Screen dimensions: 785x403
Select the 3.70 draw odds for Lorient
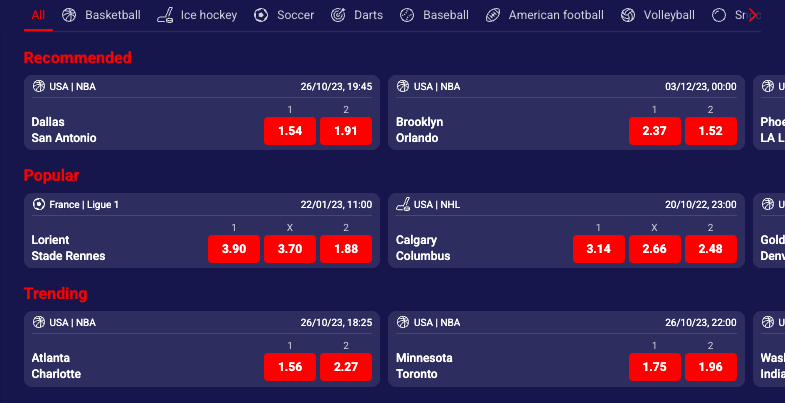click(290, 249)
